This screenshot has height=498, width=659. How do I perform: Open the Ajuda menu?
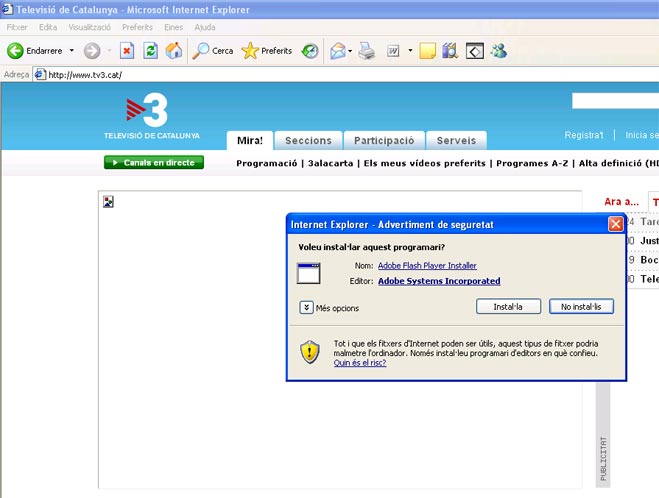click(x=205, y=27)
